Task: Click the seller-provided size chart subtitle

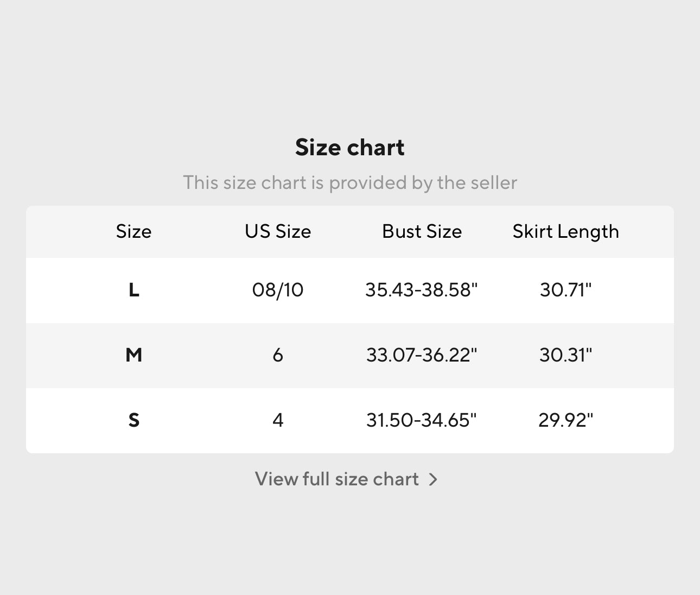Action: click(350, 182)
